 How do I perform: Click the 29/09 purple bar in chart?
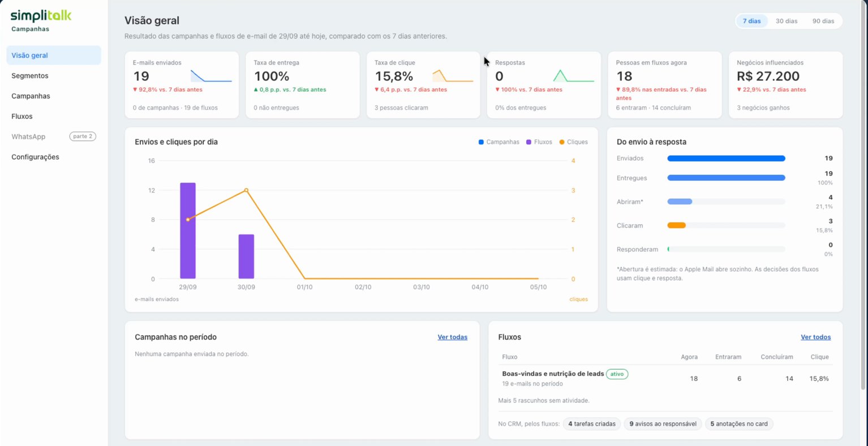[188, 231]
